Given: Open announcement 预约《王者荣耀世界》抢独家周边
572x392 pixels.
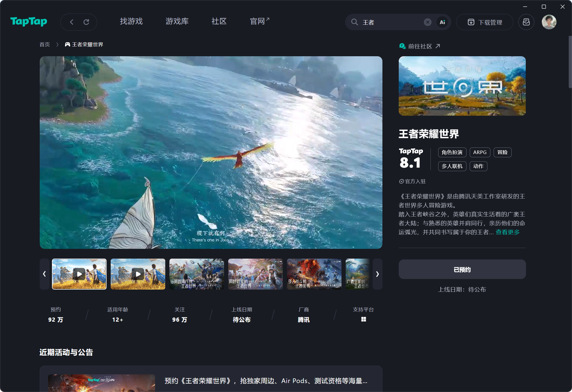Looking at the screenshot, I should pos(266,381).
